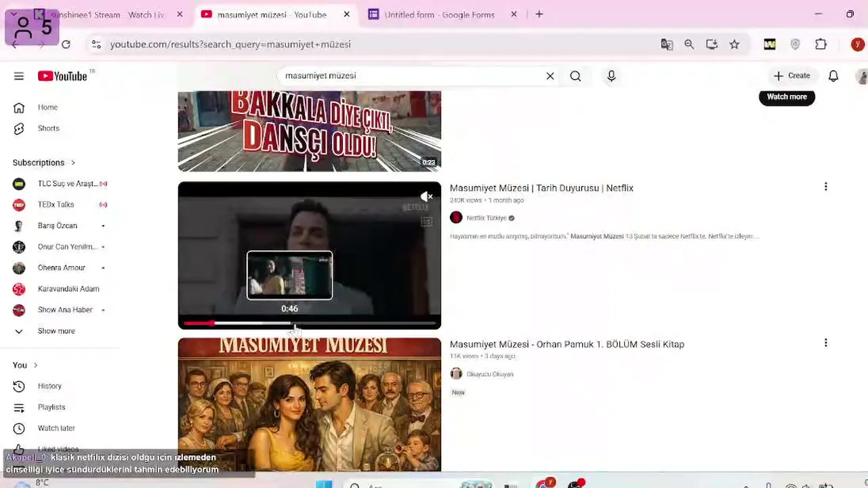
Task: Click the magnifier search button
Action: tap(575, 76)
